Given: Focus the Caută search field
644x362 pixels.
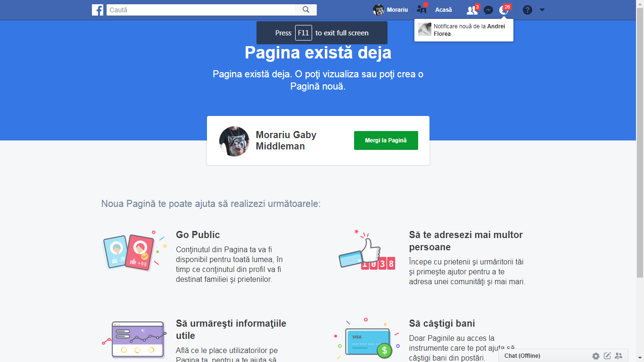Looking at the screenshot, I should pos(201,10).
